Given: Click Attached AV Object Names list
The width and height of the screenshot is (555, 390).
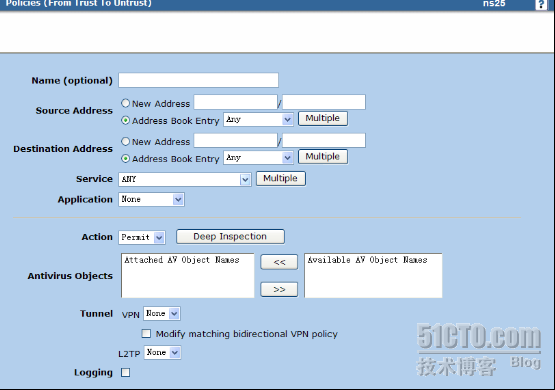Looking at the screenshot, I should click(188, 275).
